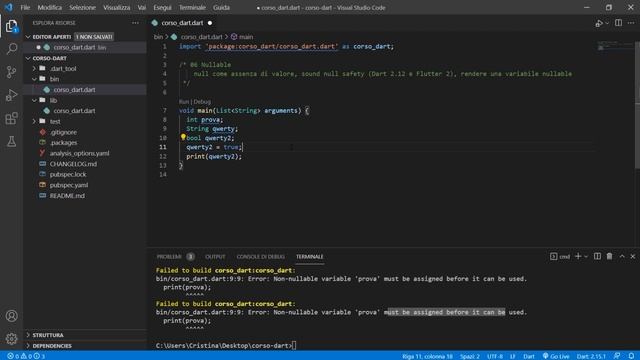Open the Accounts icon in activity bar

coord(11,316)
